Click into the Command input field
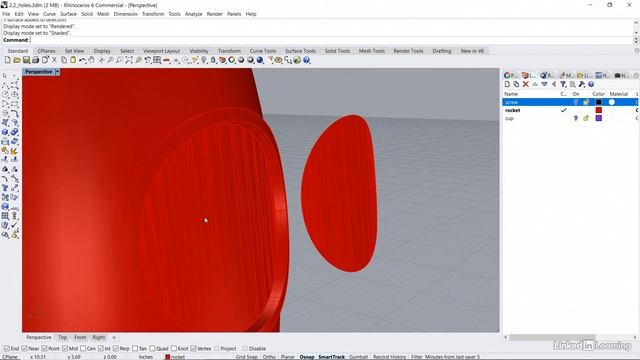Image resolution: width=640 pixels, height=360 pixels. [331, 40]
